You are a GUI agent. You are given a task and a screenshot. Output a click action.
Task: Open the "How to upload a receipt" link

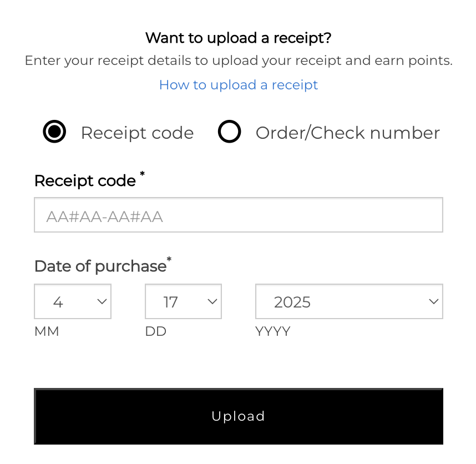point(238,85)
